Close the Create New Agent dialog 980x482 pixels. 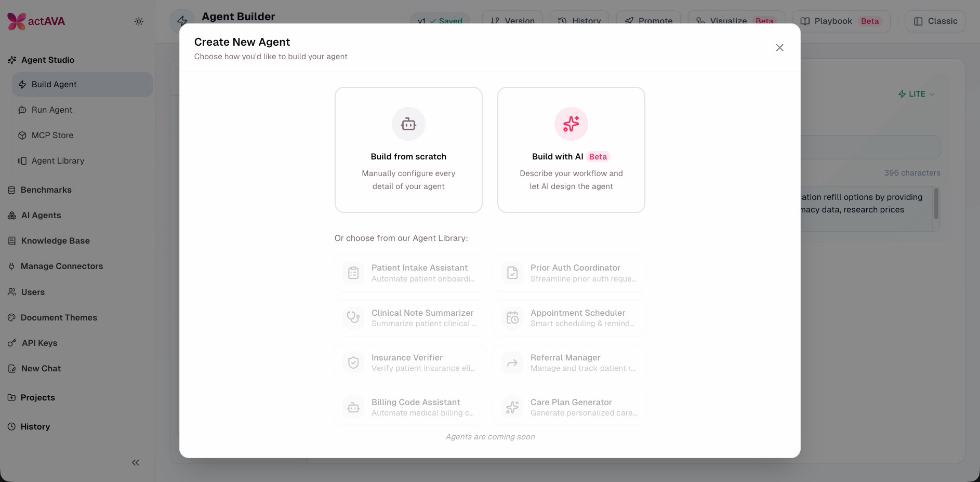coord(779,48)
